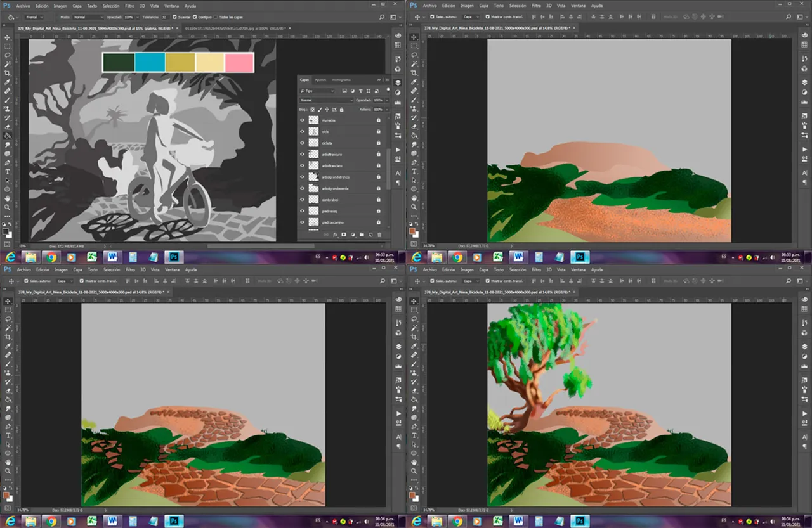Create a new layer in the Capas panel
The width and height of the screenshot is (812, 528).
(x=370, y=235)
